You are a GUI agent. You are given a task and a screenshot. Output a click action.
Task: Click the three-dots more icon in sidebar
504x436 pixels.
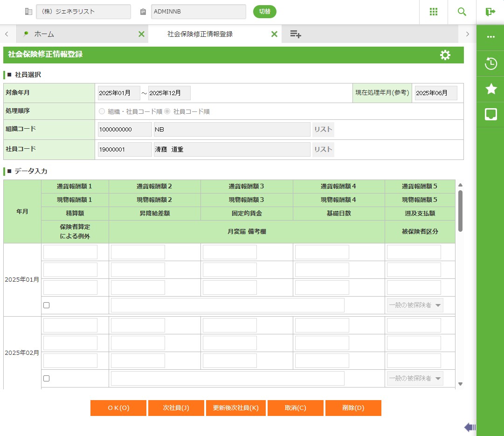pos(490,37)
